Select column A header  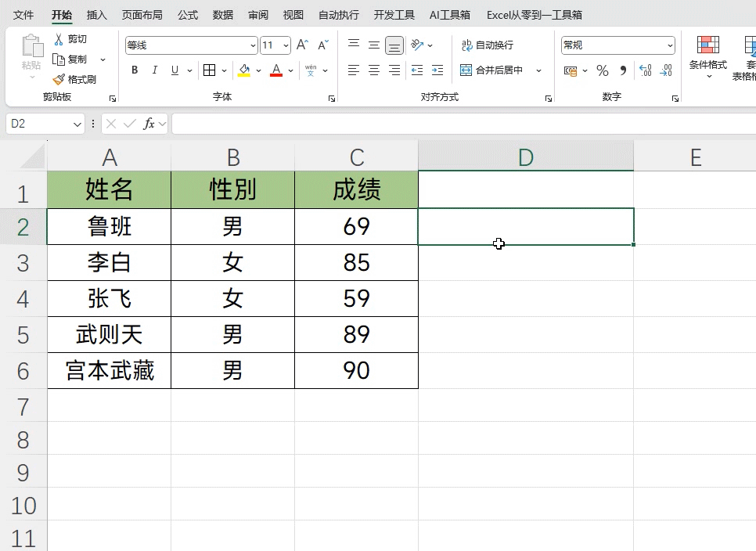point(110,157)
